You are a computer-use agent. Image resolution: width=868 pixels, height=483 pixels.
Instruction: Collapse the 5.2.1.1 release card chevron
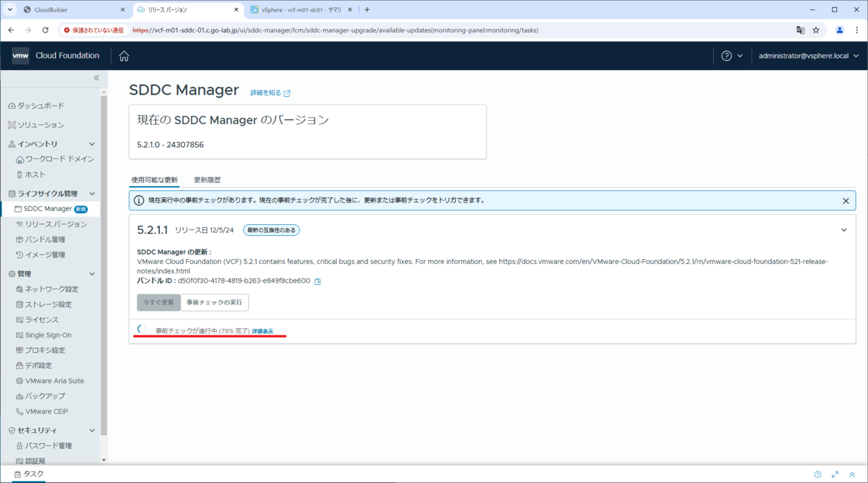843,230
